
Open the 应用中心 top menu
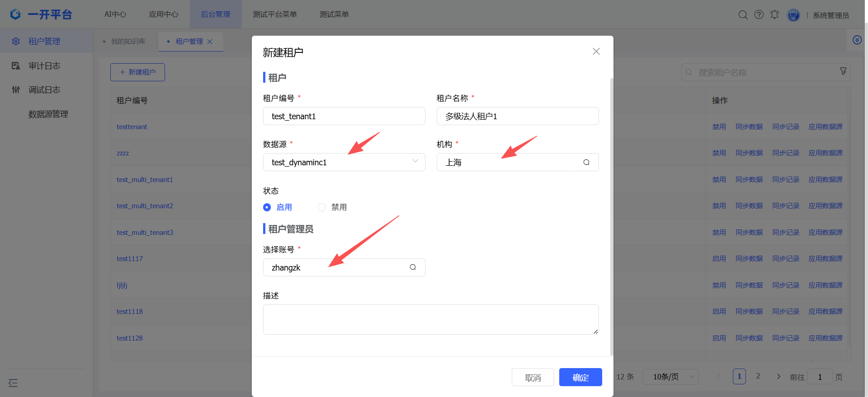164,14
